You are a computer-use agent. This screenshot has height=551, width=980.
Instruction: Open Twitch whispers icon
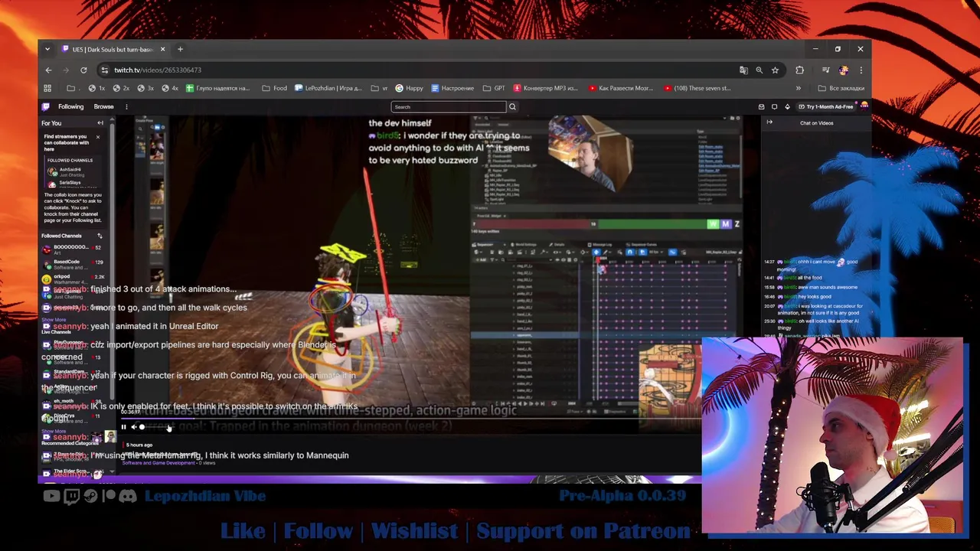coord(774,106)
